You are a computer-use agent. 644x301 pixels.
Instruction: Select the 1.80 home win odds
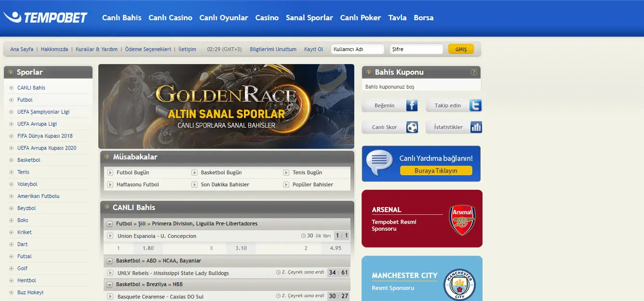(148, 248)
